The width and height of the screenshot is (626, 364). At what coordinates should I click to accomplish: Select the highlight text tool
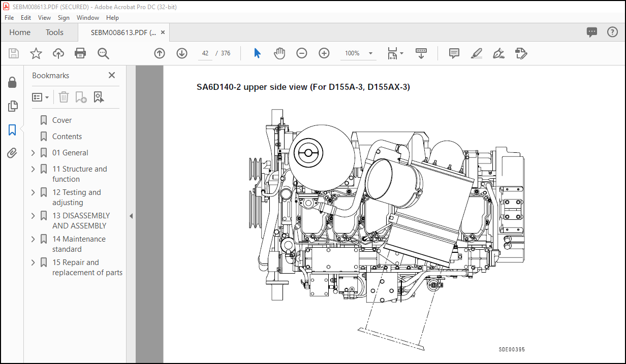tap(476, 53)
